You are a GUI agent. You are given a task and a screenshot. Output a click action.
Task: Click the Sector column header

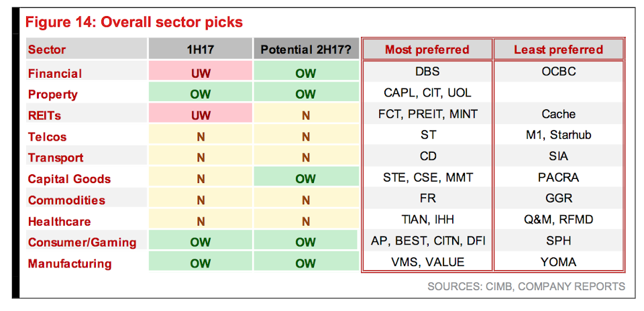tap(87, 50)
